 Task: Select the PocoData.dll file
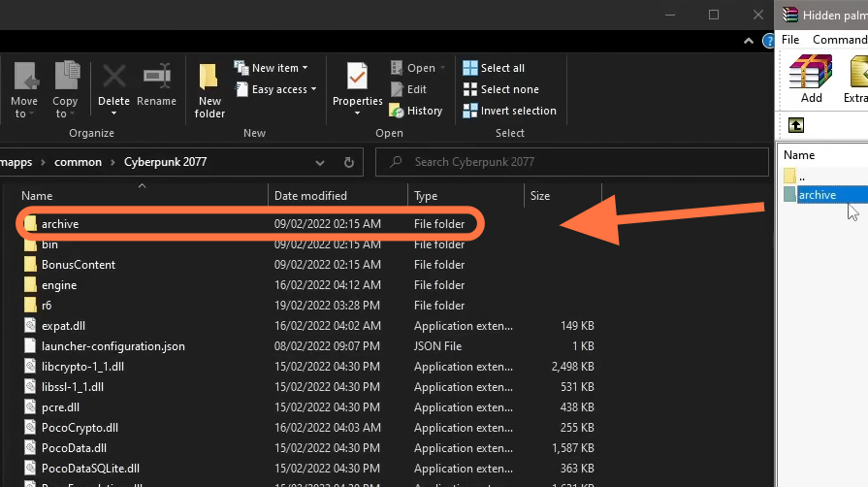coord(307,448)
